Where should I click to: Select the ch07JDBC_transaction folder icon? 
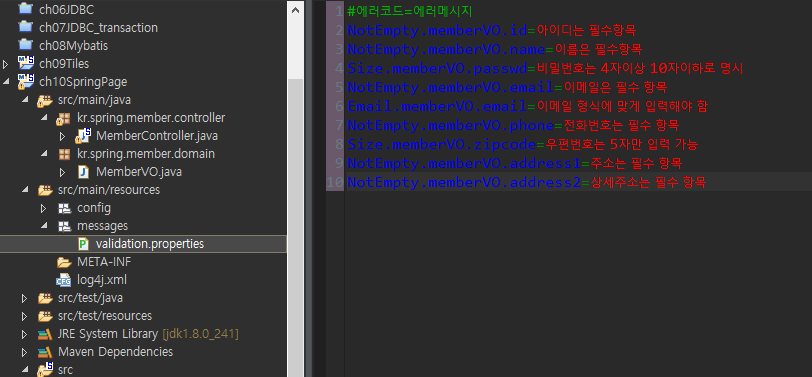click(25, 27)
